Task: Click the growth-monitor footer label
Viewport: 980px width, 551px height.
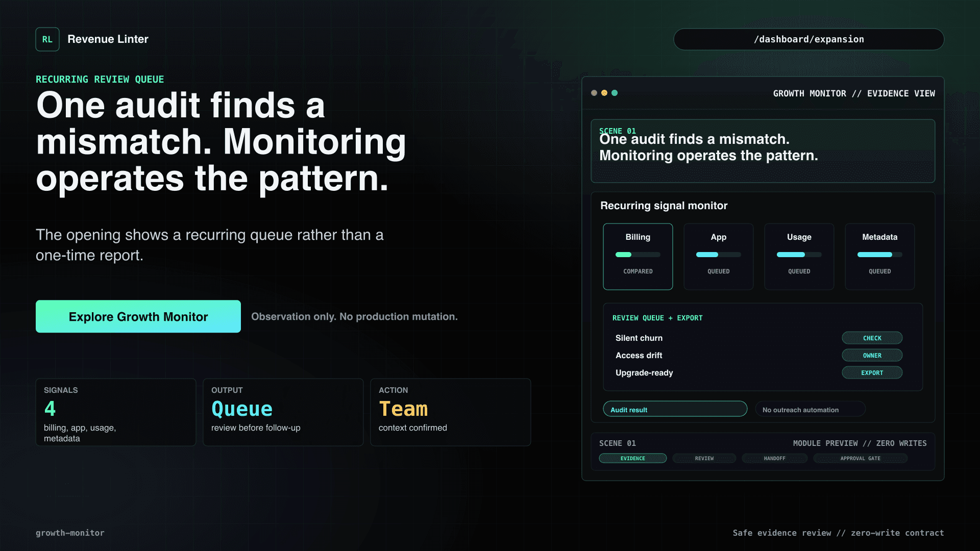Action: (70, 533)
